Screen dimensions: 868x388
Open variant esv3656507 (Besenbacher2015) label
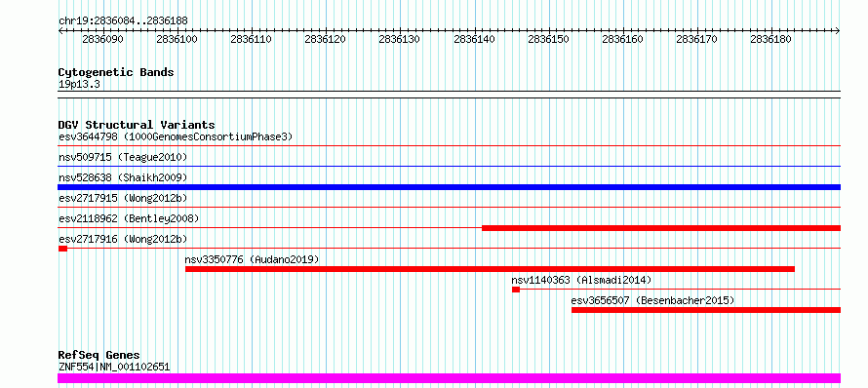(x=652, y=300)
